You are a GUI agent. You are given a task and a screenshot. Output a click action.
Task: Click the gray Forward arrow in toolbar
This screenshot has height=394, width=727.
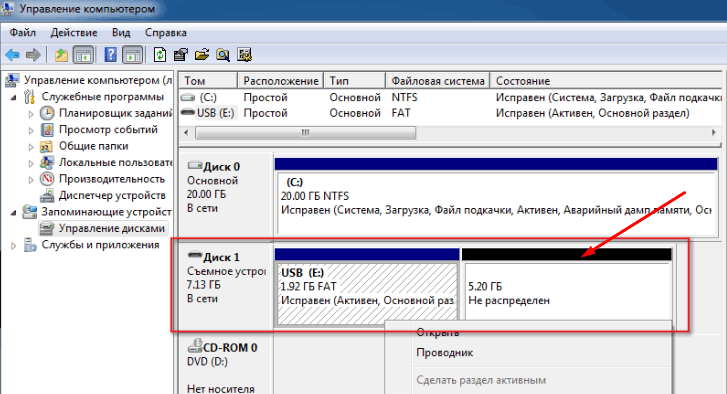(x=33, y=55)
